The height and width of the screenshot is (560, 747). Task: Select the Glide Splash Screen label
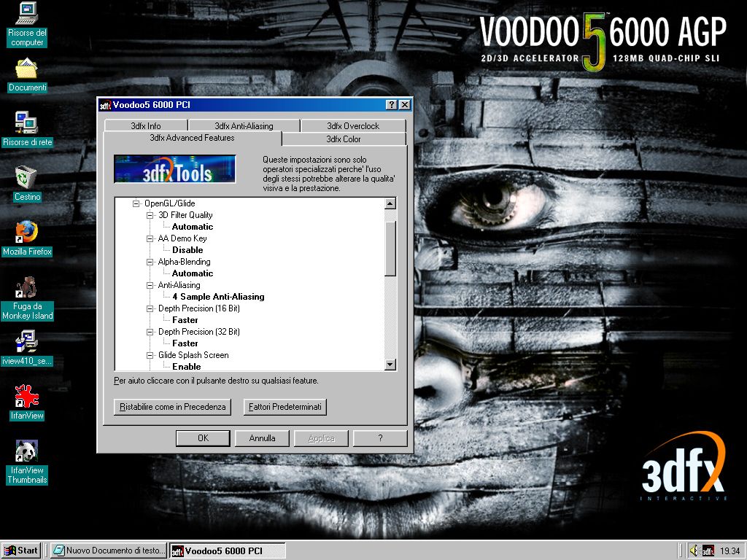click(193, 355)
